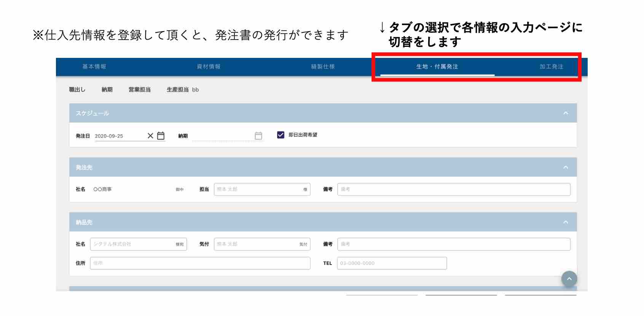This screenshot has height=316, width=644.
Task: Switch to the 資材情報 tab
Action: (x=209, y=67)
